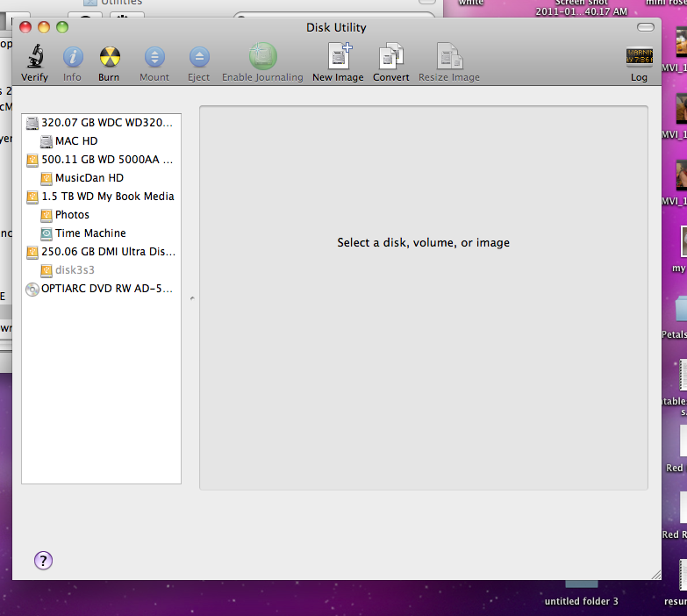Select the 500.11 GB WD 5000AA disk
The height and width of the screenshot is (616, 687).
click(101, 160)
